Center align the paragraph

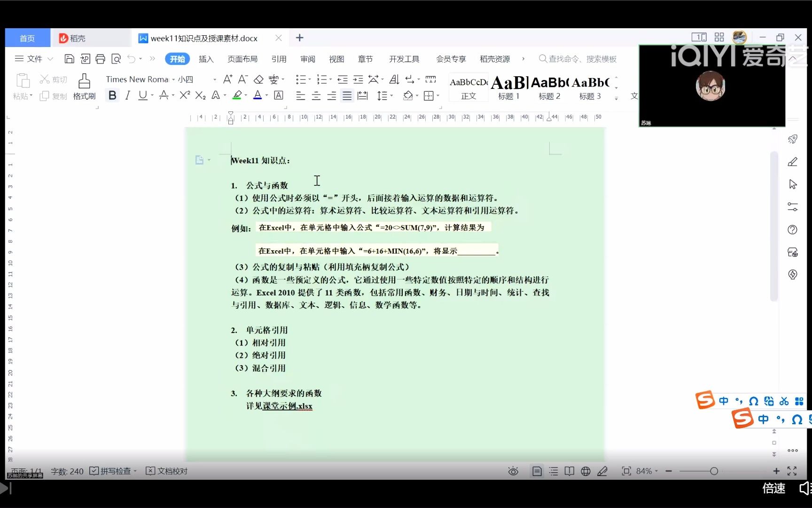316,96
